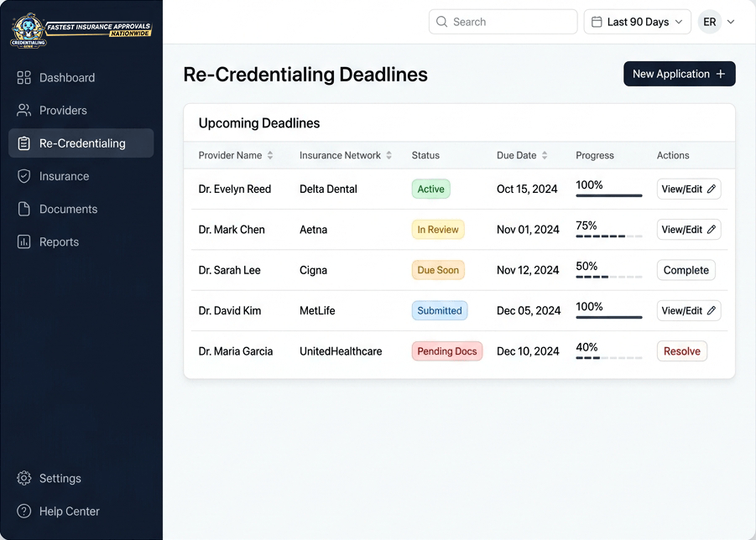Click the 75% progress bar for Aetna
Image resolution: width=756 pixels, height=540 pixels.
click(609, 236)
